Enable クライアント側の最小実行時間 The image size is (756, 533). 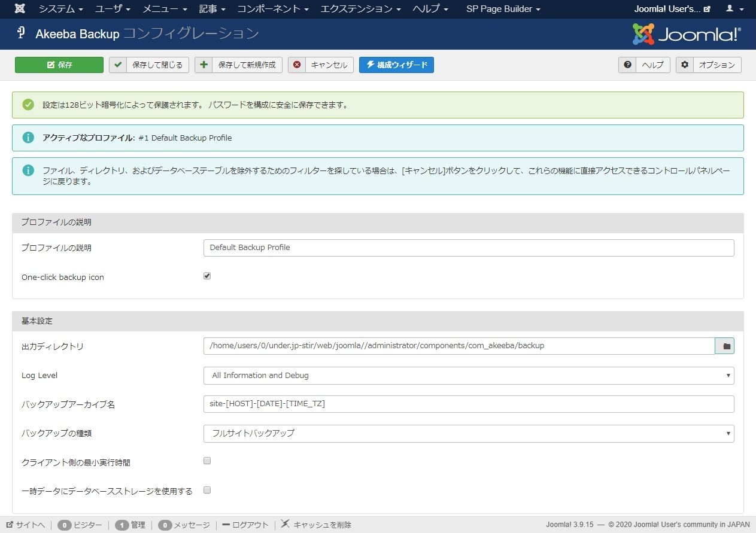pos(207,461)
